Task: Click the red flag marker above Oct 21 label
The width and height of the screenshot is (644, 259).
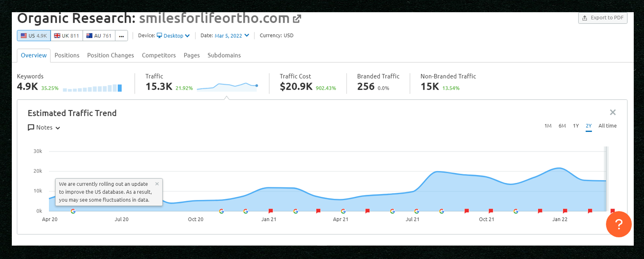Action: coord(491,211)
